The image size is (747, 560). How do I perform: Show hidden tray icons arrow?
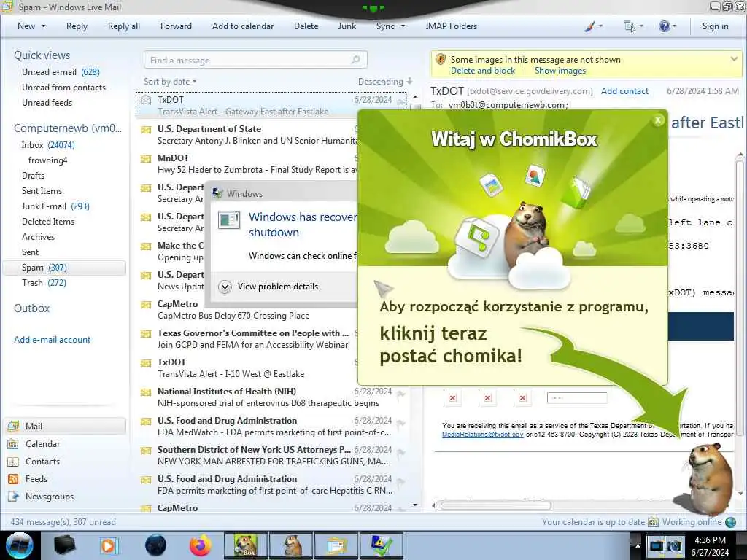tap(638, 545)
